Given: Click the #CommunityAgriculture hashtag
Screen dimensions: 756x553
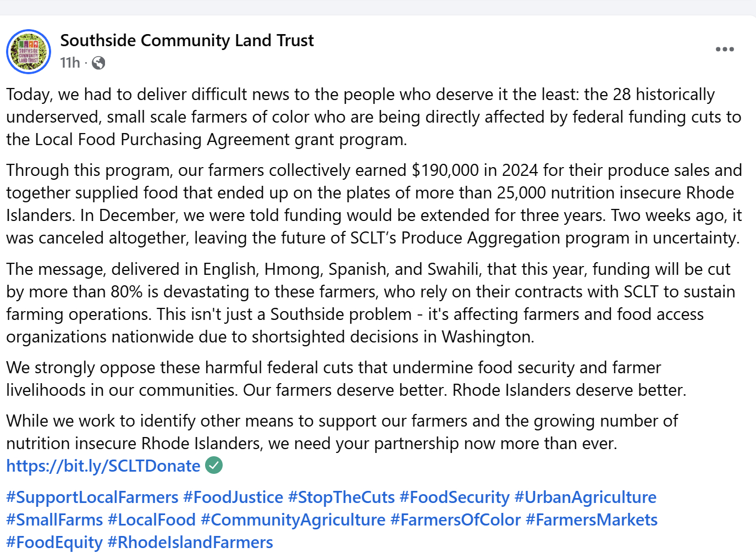Looking at the screenshot, I should tap(293, 520).
